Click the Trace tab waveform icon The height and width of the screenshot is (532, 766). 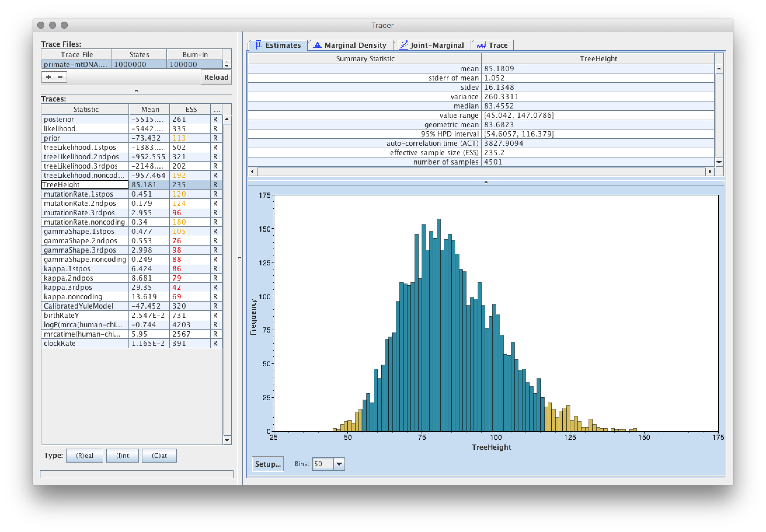[481, 45]
